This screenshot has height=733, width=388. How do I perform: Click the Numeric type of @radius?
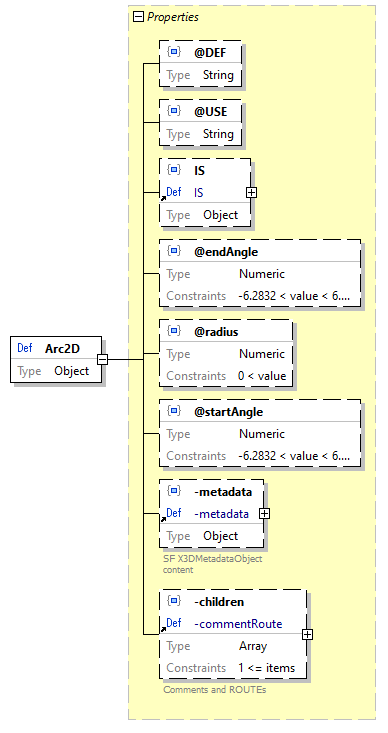[262, 354]
